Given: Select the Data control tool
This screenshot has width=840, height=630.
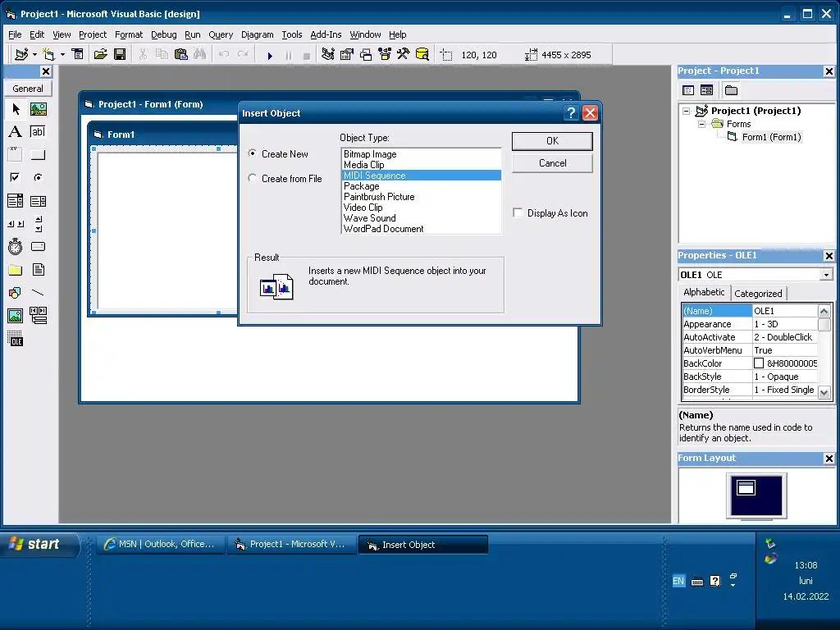Looking at the screenshot, I should click(38, 316).
